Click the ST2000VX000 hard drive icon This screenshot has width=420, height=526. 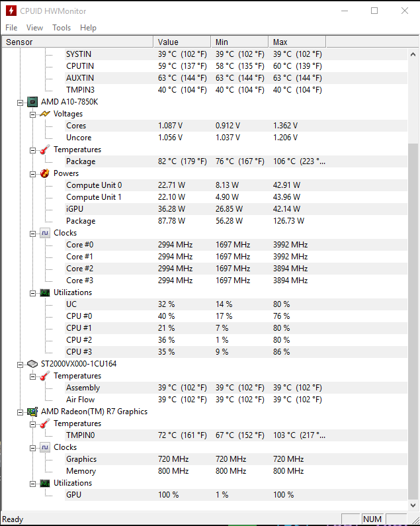pyautogui.click(x=32, y=364)
